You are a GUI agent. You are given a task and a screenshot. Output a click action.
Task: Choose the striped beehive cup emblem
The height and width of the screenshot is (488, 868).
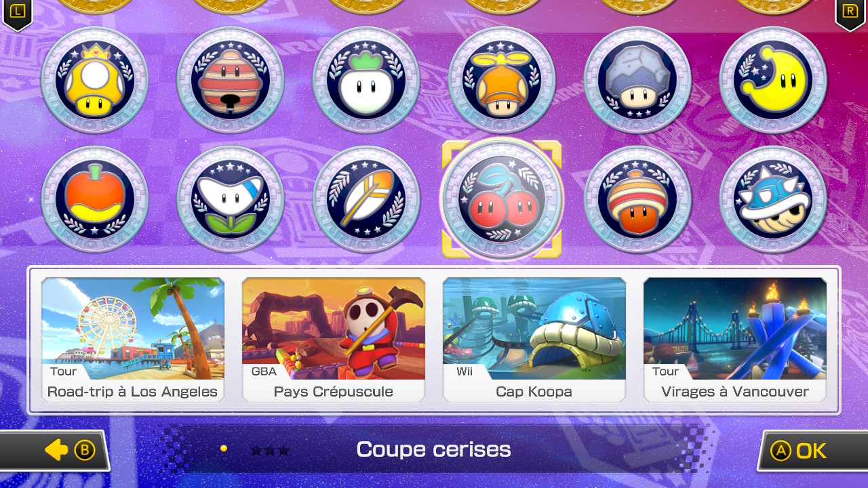coord(231,81)
